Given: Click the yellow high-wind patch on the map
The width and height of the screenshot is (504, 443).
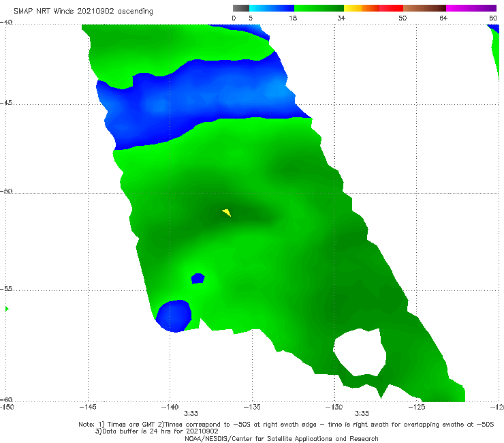Looking at the screenshot, I should point(227,213).
